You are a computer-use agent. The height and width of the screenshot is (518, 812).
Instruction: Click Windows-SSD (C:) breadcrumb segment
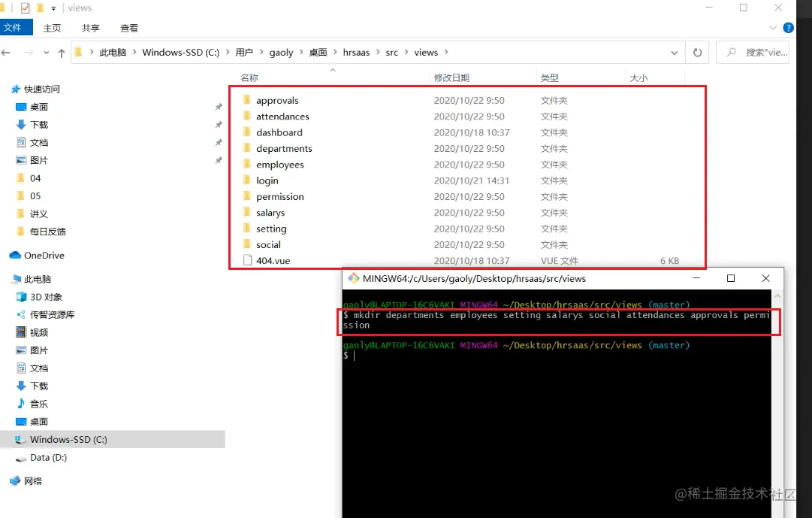[x=181, y=53]
